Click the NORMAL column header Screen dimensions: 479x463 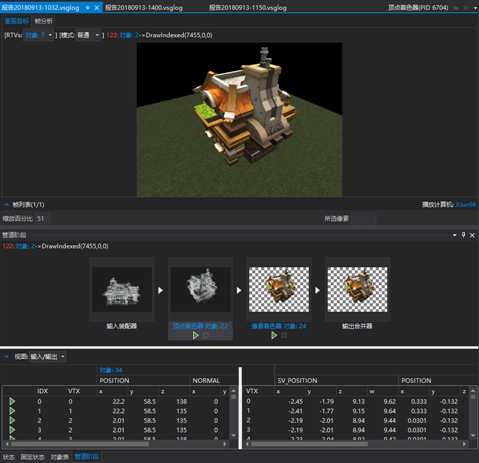(x=206, y=380)
